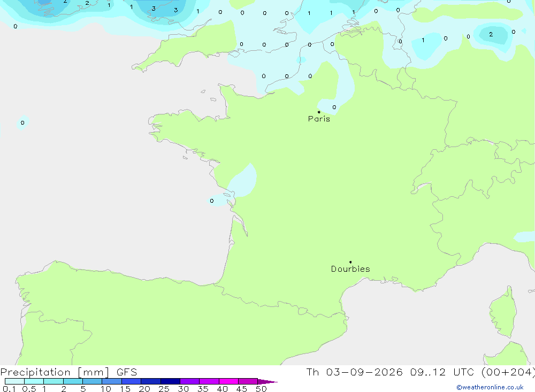Pick the palest cyan 0.1–0.5 legend swatch
The height and width of the screenshot is (392, 535).
coord(14,381)
